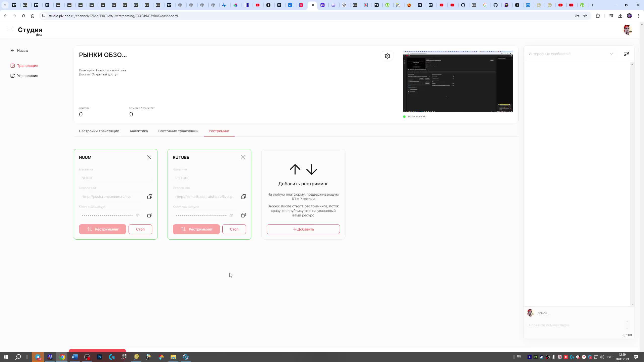The image size is (644, 362).
Task: Open chat filter settings icon
Action: 626,54
